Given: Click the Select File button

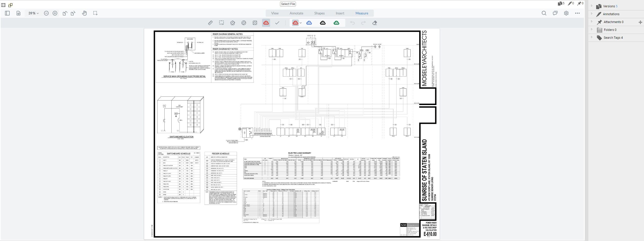Looking at the screenshot, I should coord(288,4).
